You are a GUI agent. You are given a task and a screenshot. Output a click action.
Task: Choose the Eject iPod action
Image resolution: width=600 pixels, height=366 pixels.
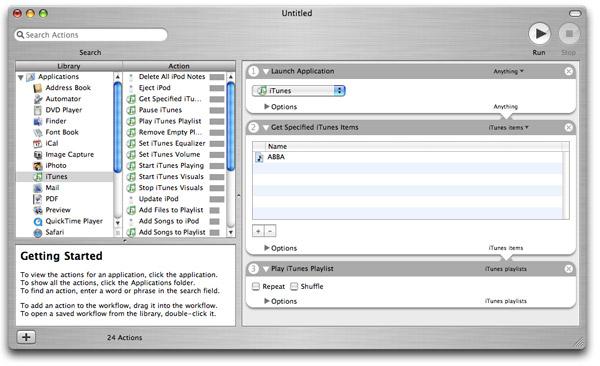click(175, 88)
